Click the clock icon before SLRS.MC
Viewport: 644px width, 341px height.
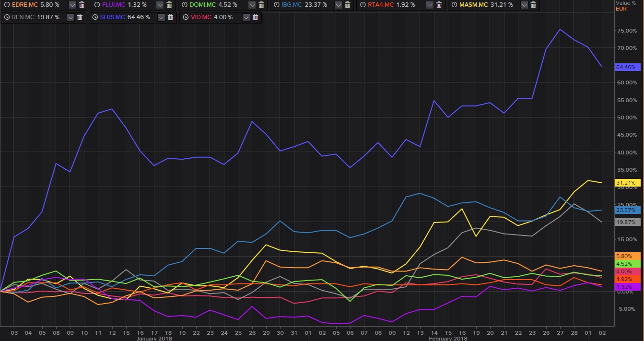pos(96,17)
